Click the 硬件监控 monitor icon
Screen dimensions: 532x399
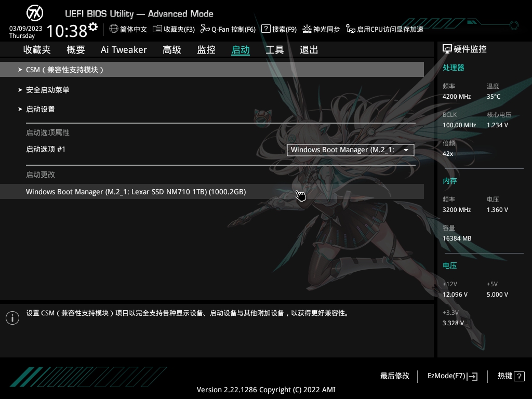point(447,48)
